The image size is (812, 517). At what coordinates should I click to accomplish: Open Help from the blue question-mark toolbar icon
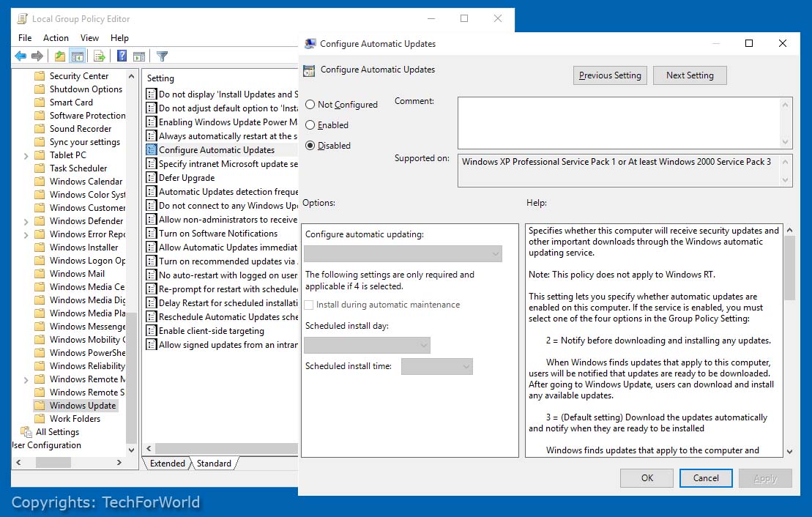(122, 56)
